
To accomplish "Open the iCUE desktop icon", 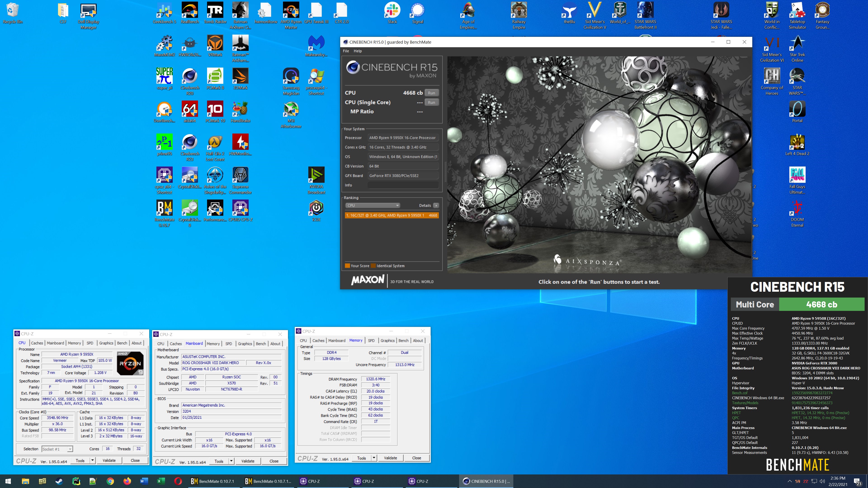I will click(316, 211).
